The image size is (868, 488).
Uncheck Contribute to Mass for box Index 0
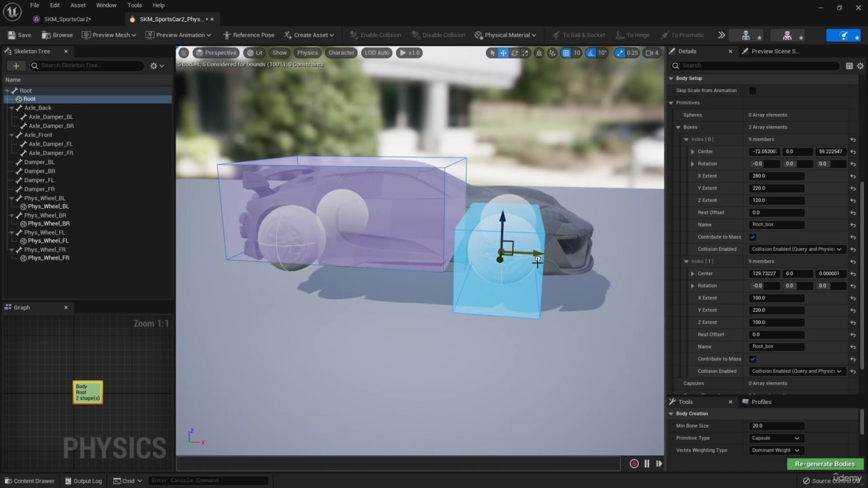(x=753, y=237)
